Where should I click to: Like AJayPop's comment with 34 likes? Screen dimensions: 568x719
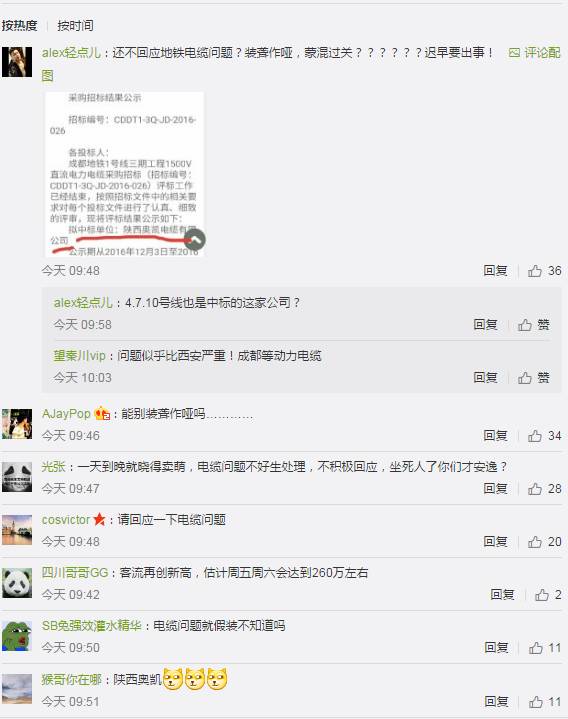pos(544,436)
